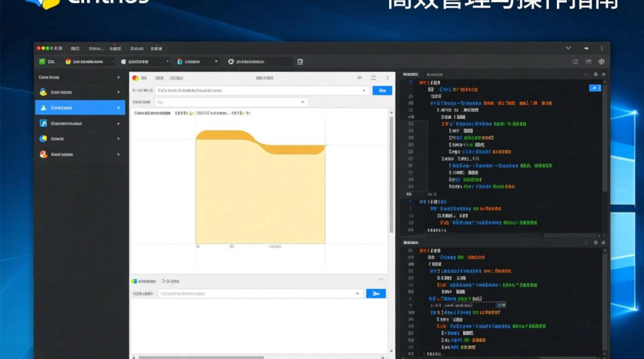Screen dimensions: 644x359
Task: Click the lower white panel's text field
Action: [260, 293]
